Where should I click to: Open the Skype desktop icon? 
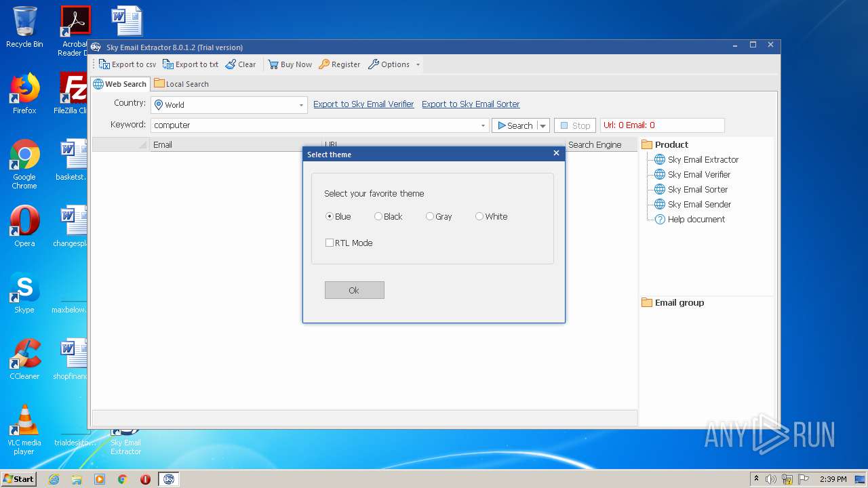tap(24, 293)
